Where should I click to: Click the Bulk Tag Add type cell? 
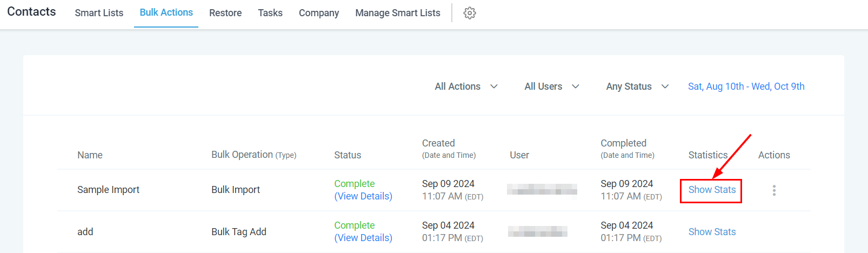[239, 232]
